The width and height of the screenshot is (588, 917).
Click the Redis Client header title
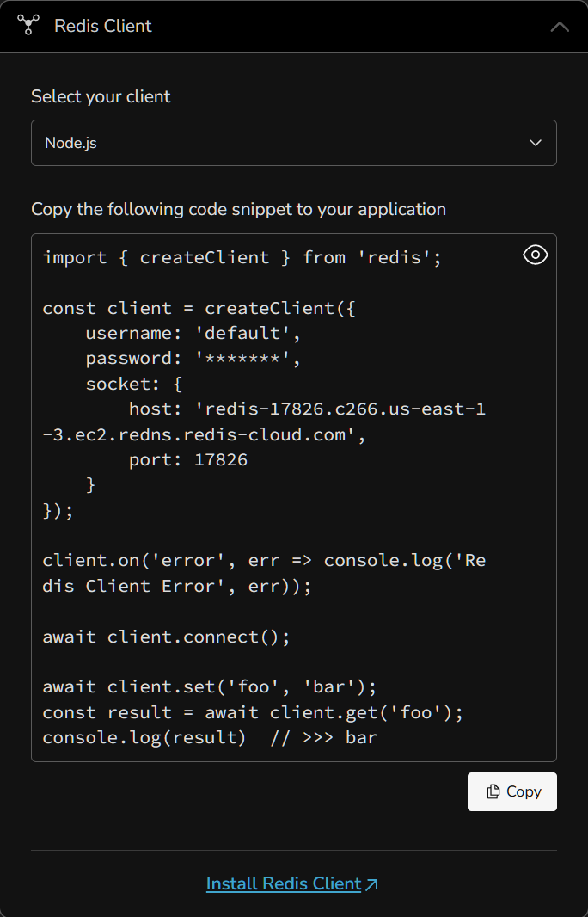103,26
